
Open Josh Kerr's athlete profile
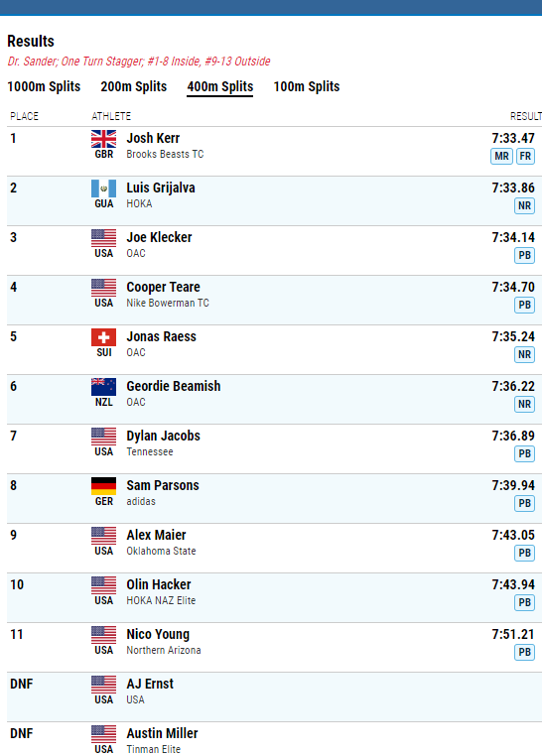click(153, 138)
